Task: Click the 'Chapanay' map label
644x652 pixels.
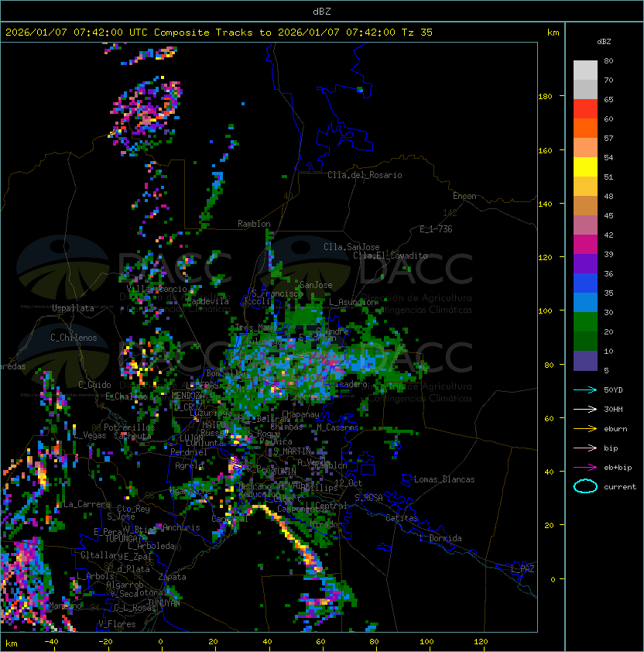Action: point(300,414)
